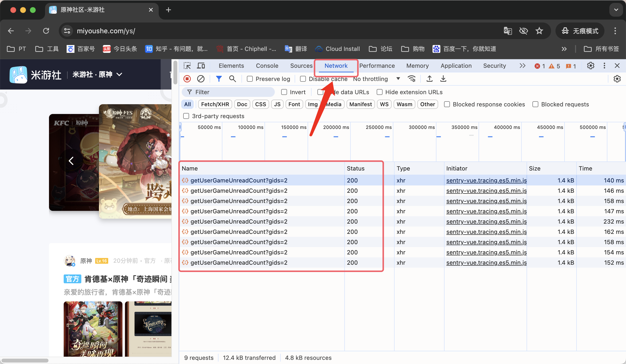626x364 pixels.
Task: Open the 购物 bookmark folder
Action: pyautogui.click(x=413, y=49)
